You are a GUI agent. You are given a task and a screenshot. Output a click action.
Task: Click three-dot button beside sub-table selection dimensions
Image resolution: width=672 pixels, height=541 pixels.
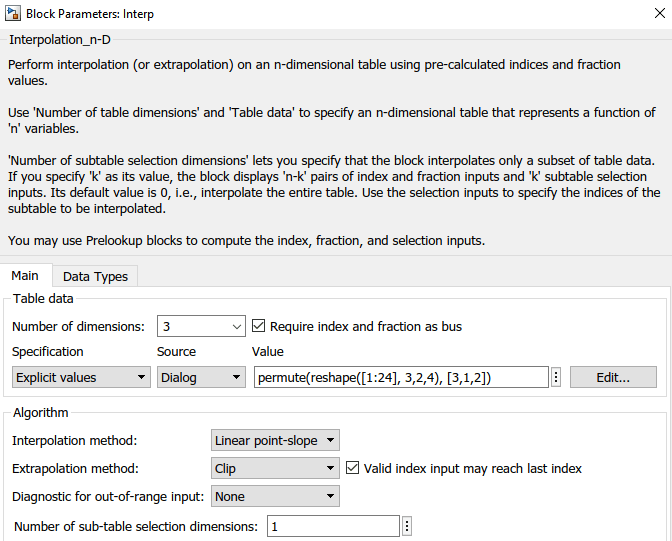tap(407, 526)
